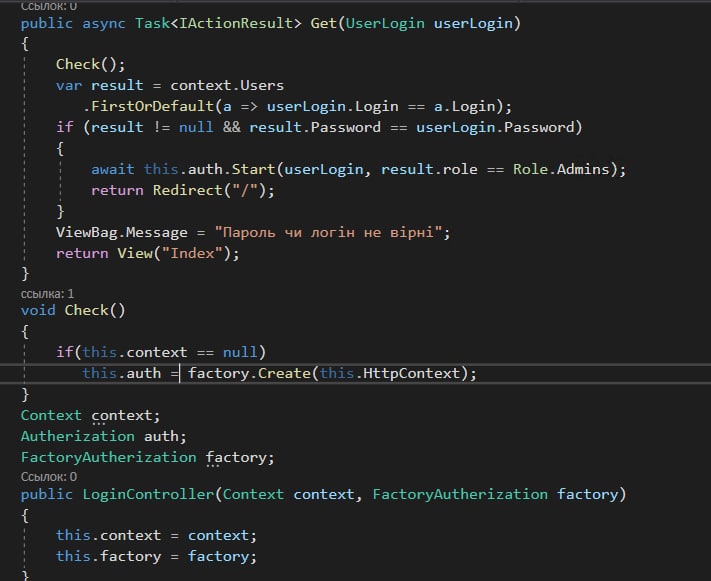711x581 pixels.
Task: Click the "void" keyword of Check declaration
Action: [38, 310]
